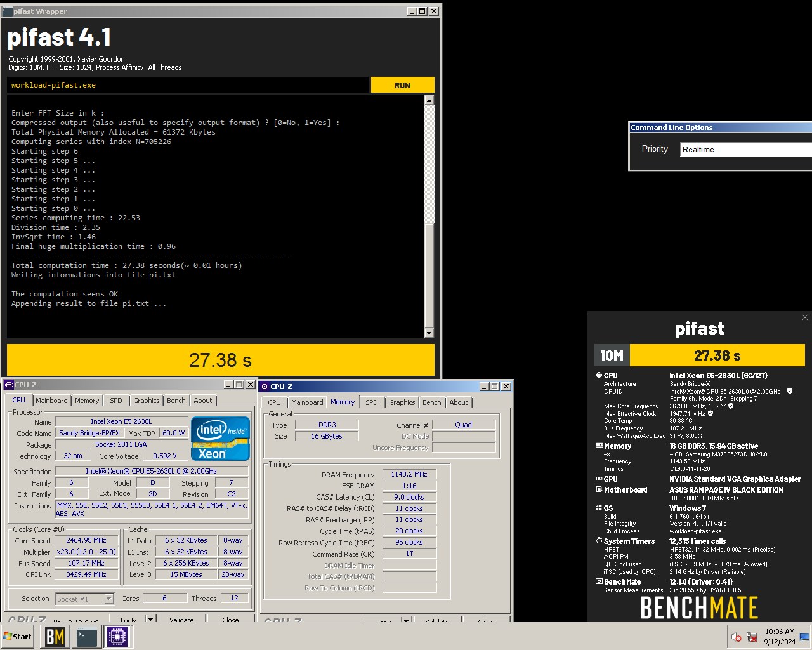
Task: Click the System Timers stopwatch icon
Action: click(599, 541)
